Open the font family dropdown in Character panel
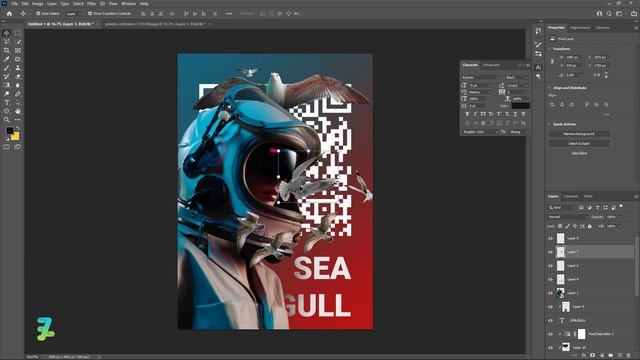Screen dimensions: 640x360 tap(481, 78)
